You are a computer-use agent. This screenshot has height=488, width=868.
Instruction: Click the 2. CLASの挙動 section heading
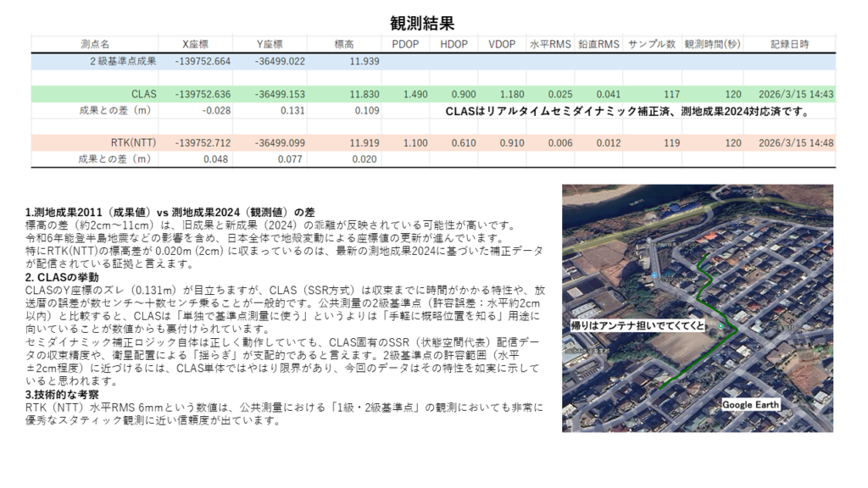[62, 277]
